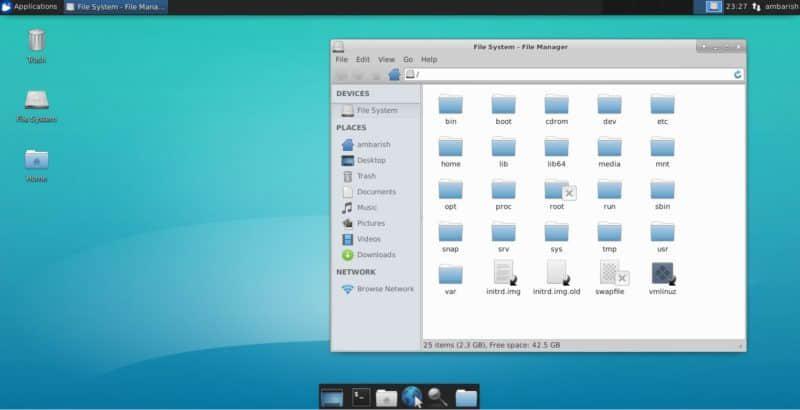The height and width of the screenshot is (410, 800).
Task: Select the vmlinuz file icon
Action: 662,273
